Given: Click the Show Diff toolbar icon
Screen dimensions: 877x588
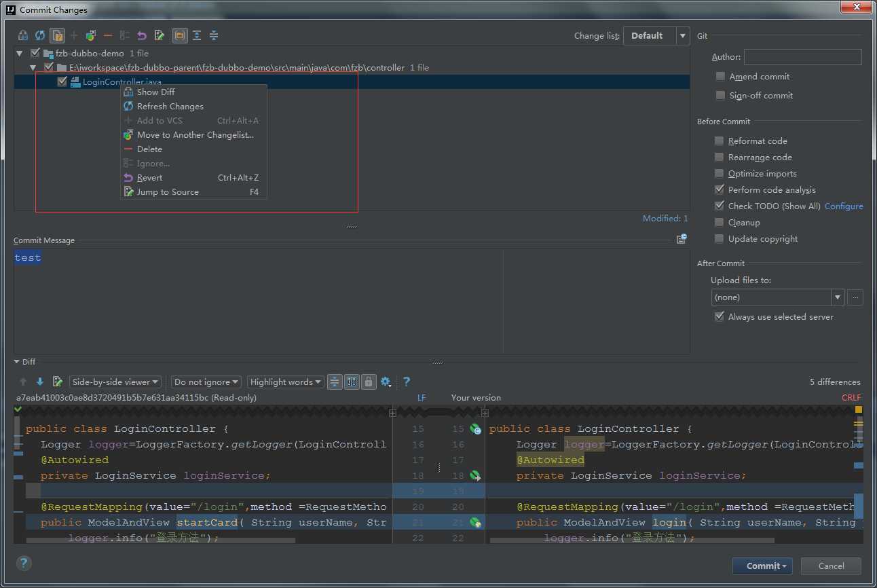Looking at the screenshot, I should (23, 35).
